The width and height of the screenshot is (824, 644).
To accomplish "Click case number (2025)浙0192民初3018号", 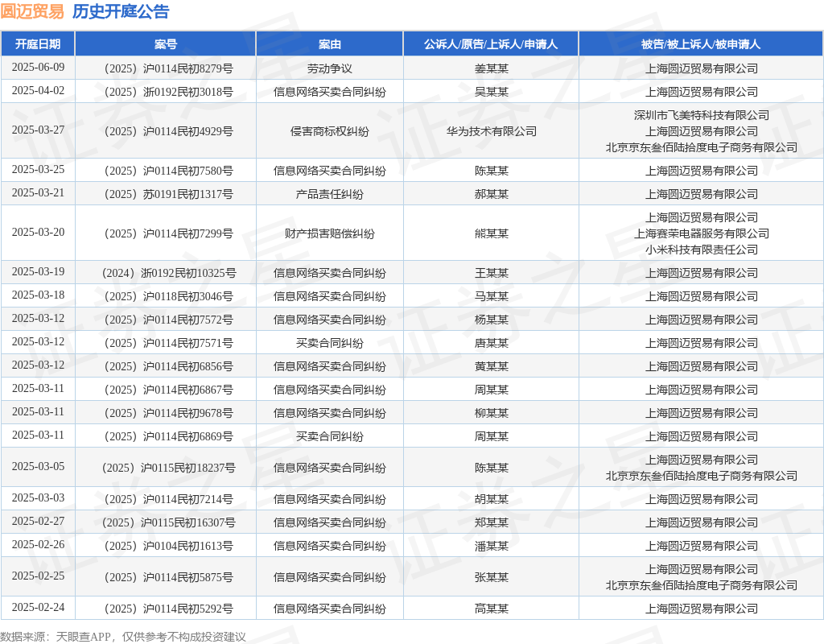I will [x=166, y=92].
